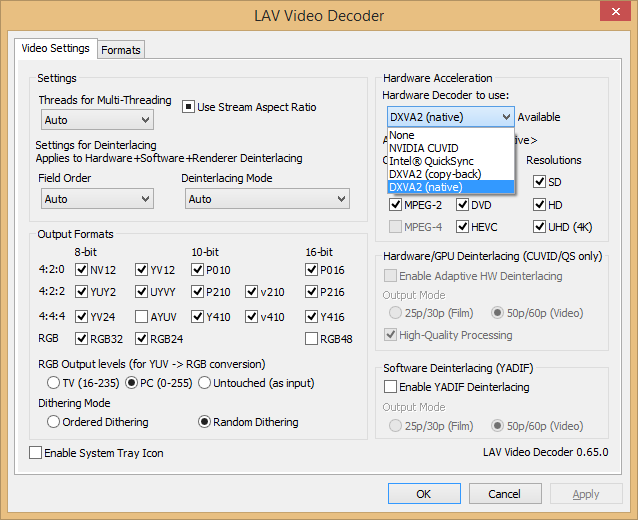Click the OK button
This screenshot has width=638, height=520.
coord(424,494)
